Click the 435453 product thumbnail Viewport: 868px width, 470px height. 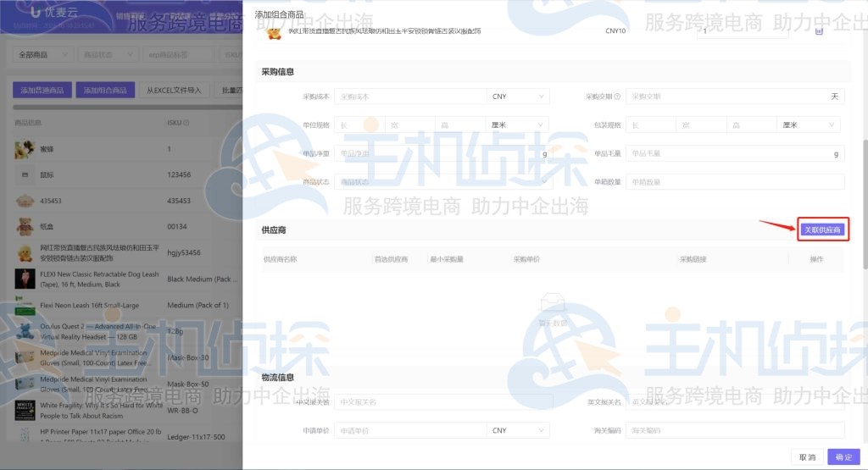[25, 201]
